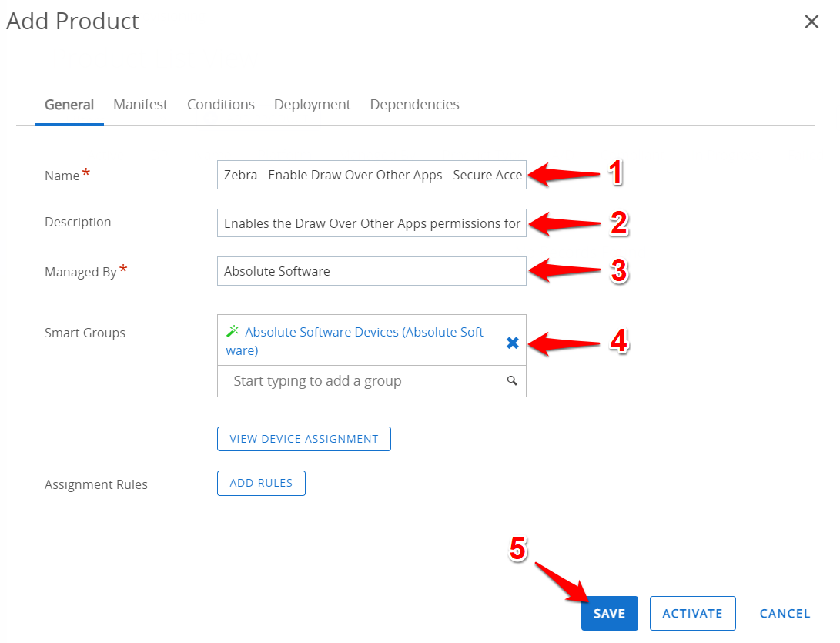This screenshot has width=840, height=643.
Task: Open the Conditions tab
Action: pos(221,105)
